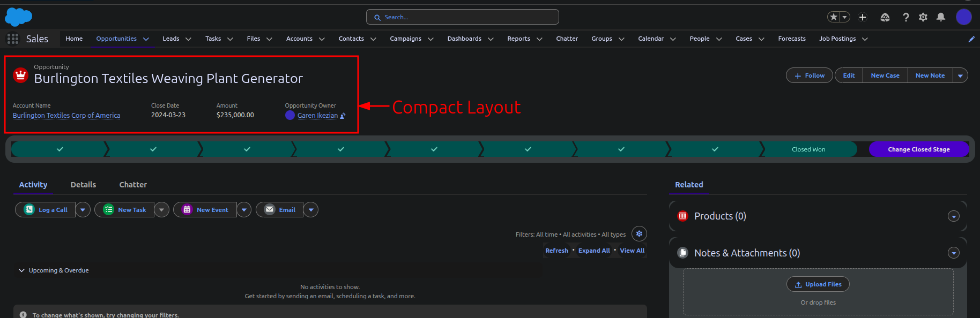Expand the Job Postings nav dropdown chevron
Viewport: 980px width, 318px height.
[865, 39]
